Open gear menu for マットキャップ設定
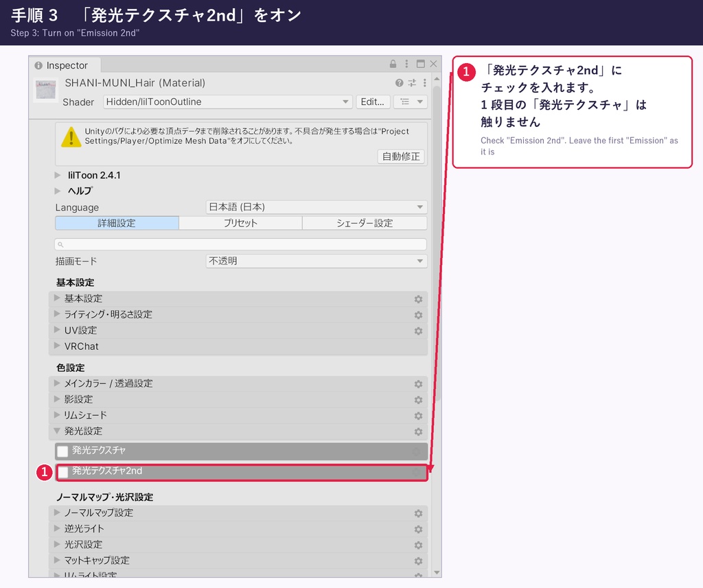703x588 pixels. point(418,561)
